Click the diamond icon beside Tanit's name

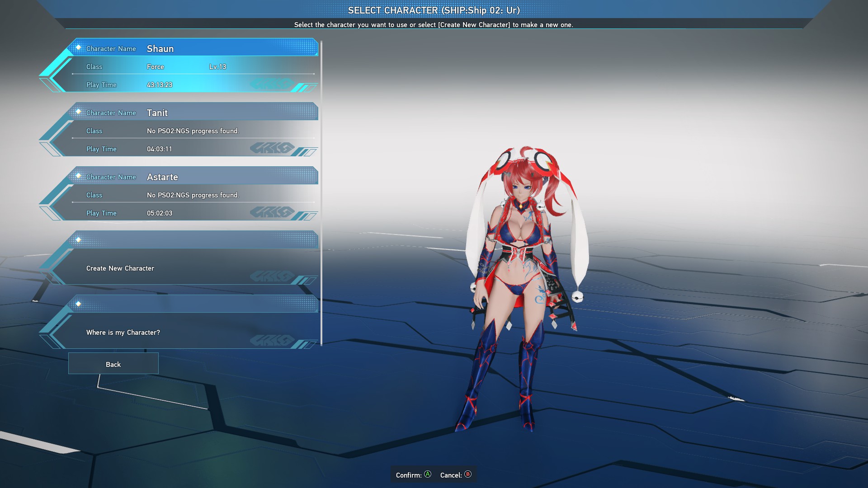pos(78,112)
